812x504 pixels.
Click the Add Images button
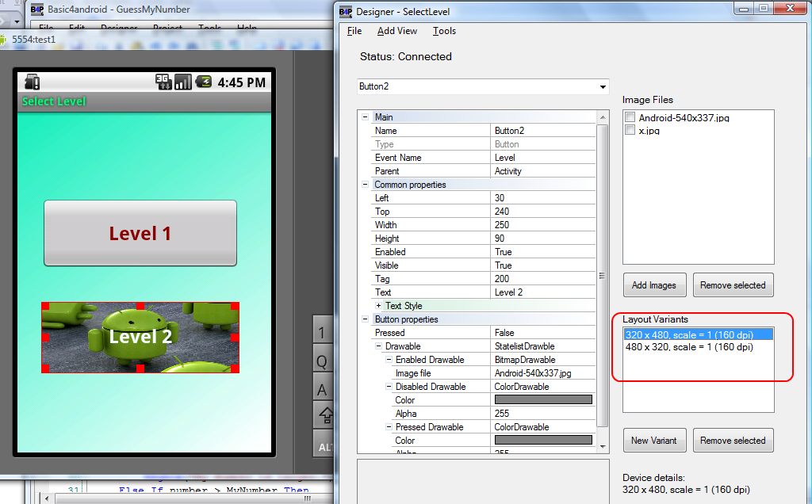click(x=654, y=284)
